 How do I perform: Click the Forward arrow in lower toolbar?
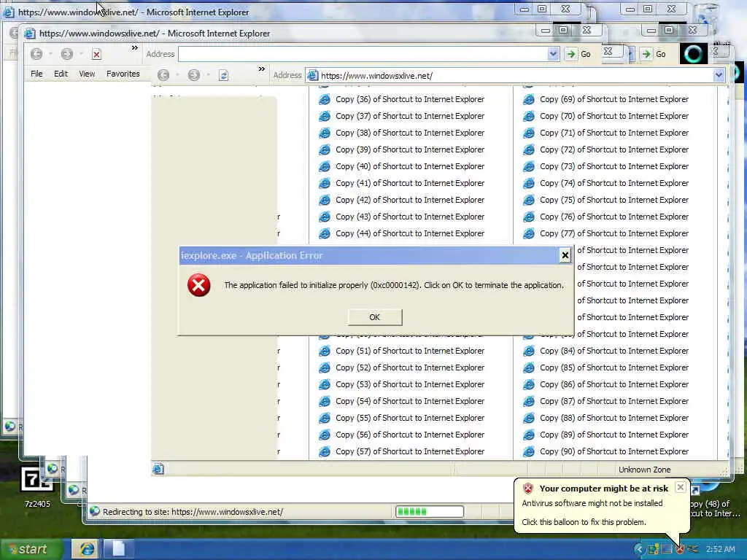tap(194, 75)
